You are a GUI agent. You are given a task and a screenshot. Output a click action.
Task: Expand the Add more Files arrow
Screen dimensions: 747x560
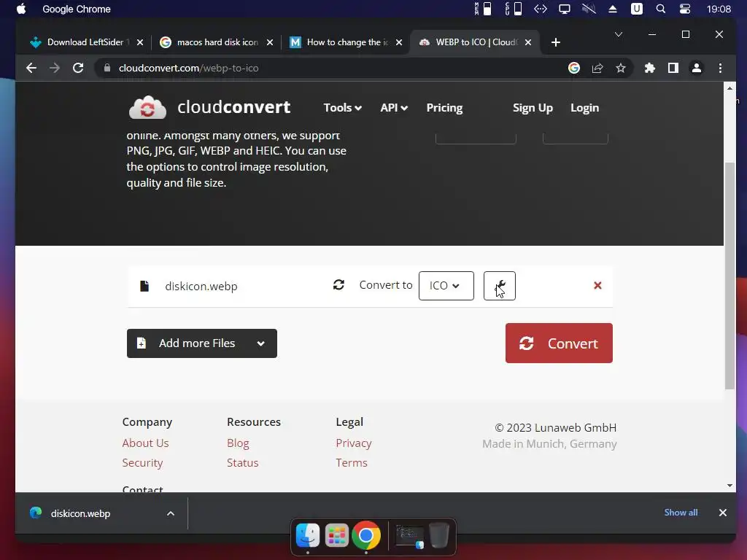point(260,344)
